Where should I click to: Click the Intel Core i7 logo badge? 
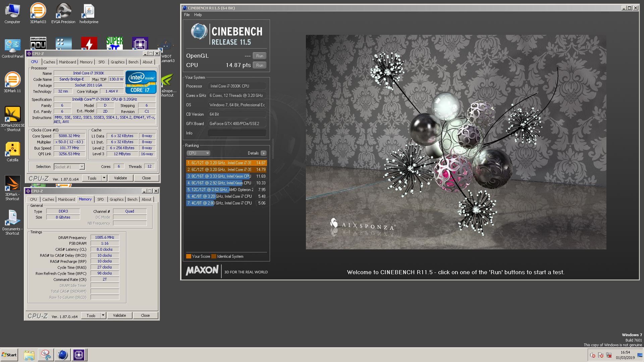pos(141,82)
